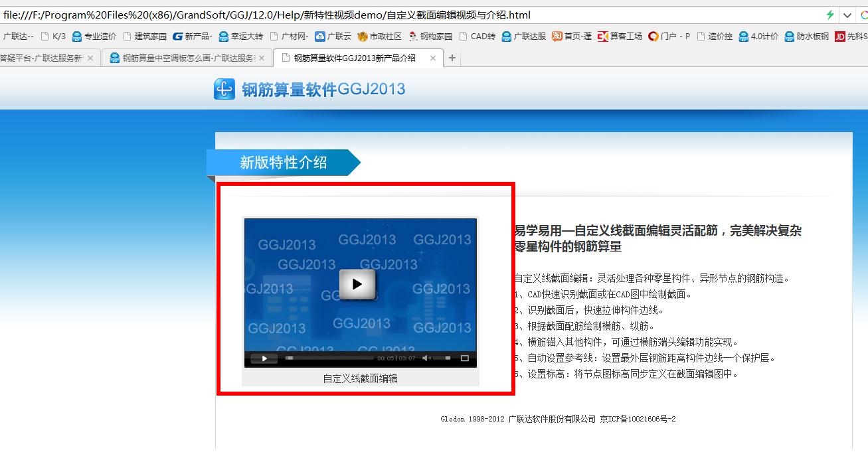Open the 幸运大转 bookmark
Image resolution: width=868 pixels, height=460 pixels.
click(240, 37)
